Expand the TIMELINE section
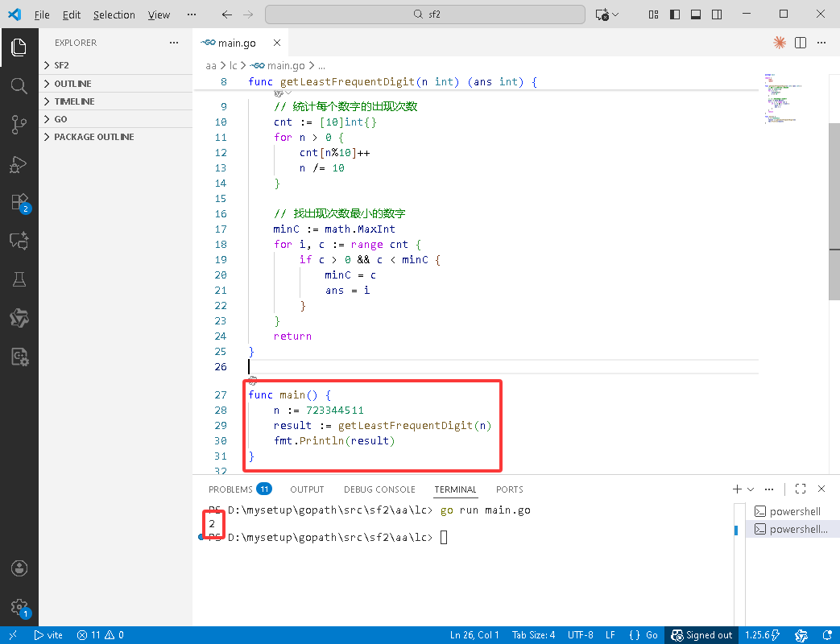Image resolution: width=840 pixels, height=644 pixels. point(116,101)
